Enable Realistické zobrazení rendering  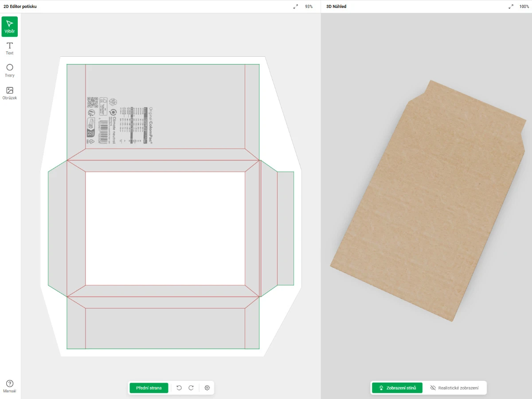(454, 388)
